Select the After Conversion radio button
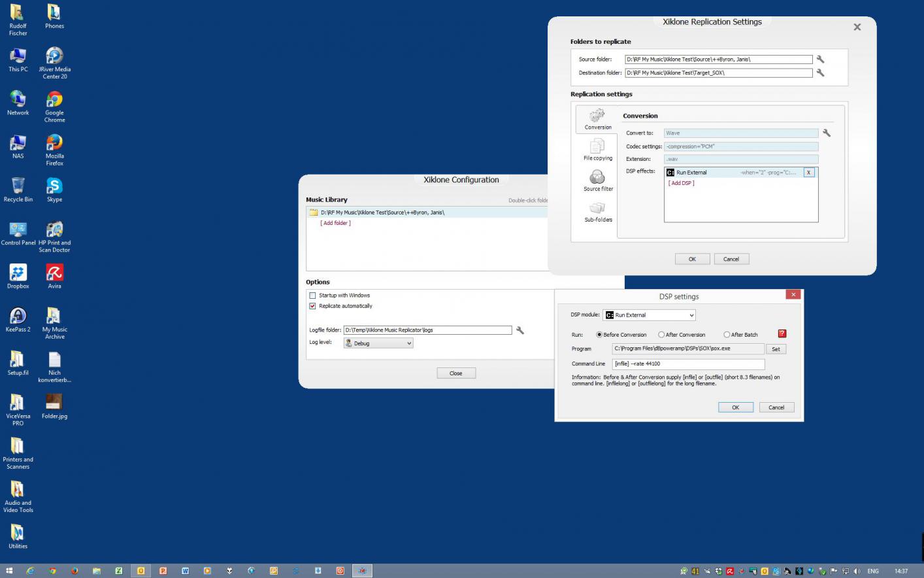The image size is (924, 578). pyautogui.click(x=661, y=335)
